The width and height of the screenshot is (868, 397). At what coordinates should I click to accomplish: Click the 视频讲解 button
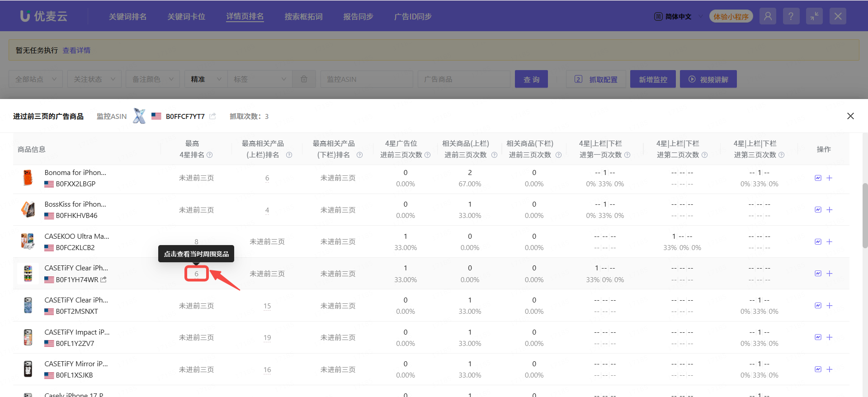click(708, 79)
